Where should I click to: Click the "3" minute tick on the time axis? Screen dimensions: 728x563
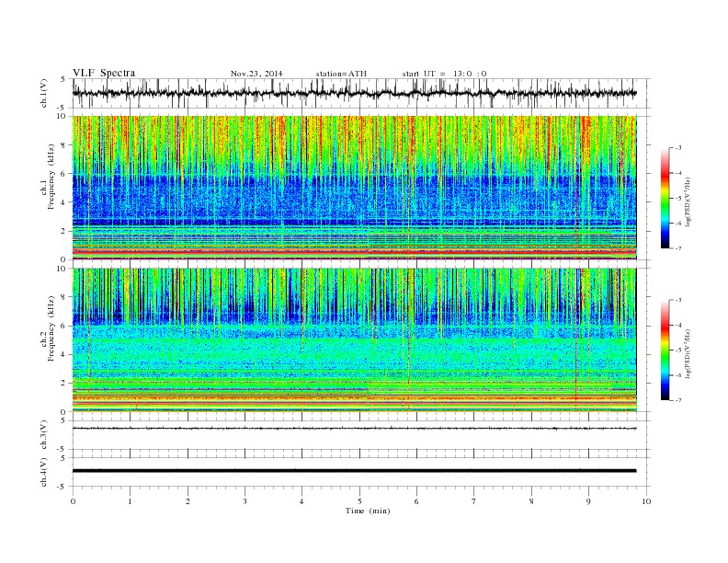tap(245, 501)
